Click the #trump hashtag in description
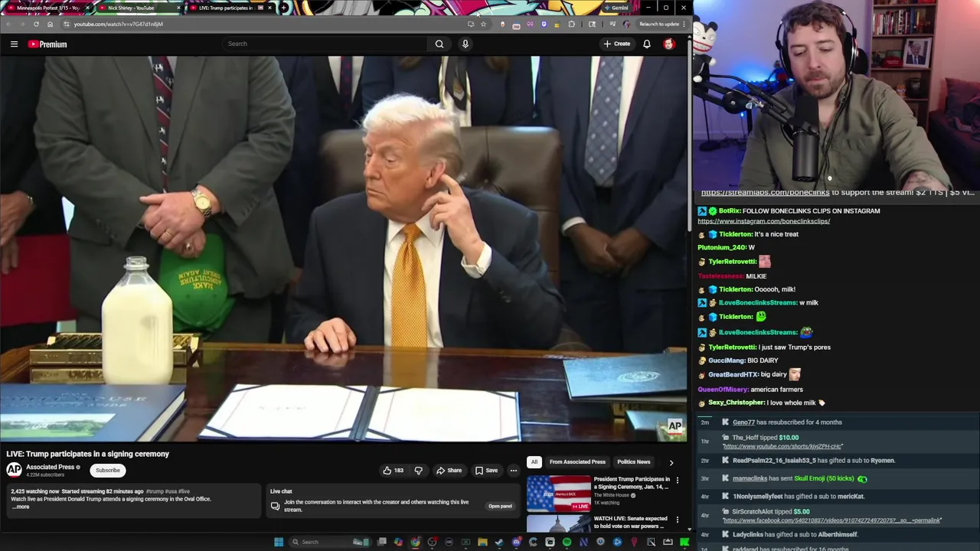980x551 pixels. click(155, 491)
